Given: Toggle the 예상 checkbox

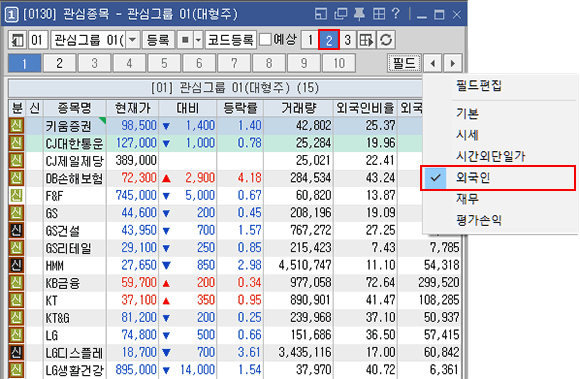Looking at the screenshot, I should click(x=265, y=40).
